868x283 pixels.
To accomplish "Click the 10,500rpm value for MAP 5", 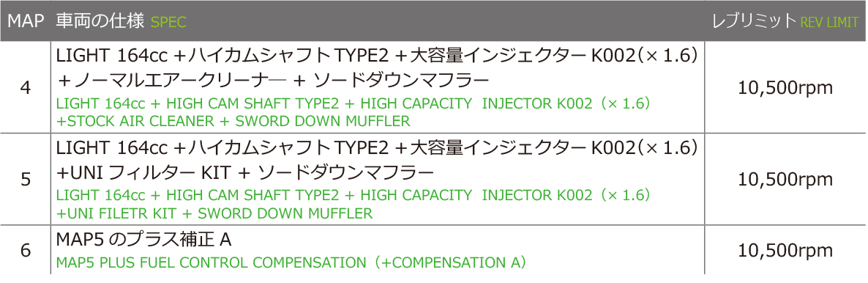I will point(785,179).
